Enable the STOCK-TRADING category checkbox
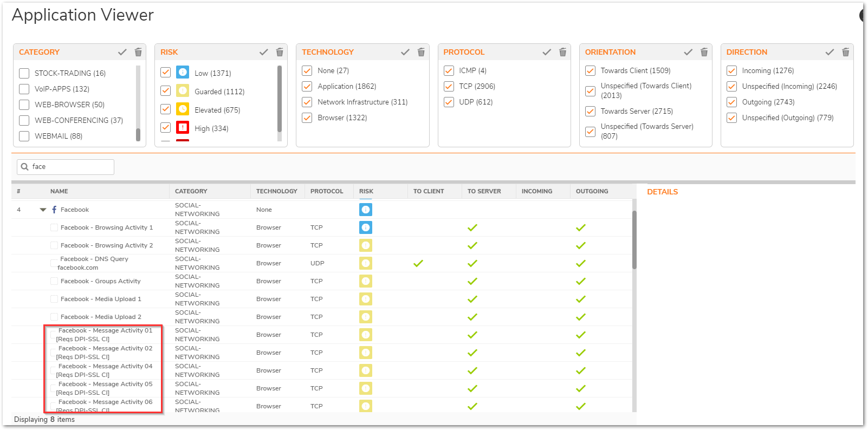This screenshot has height=430, width=868. tap(24, 73)
